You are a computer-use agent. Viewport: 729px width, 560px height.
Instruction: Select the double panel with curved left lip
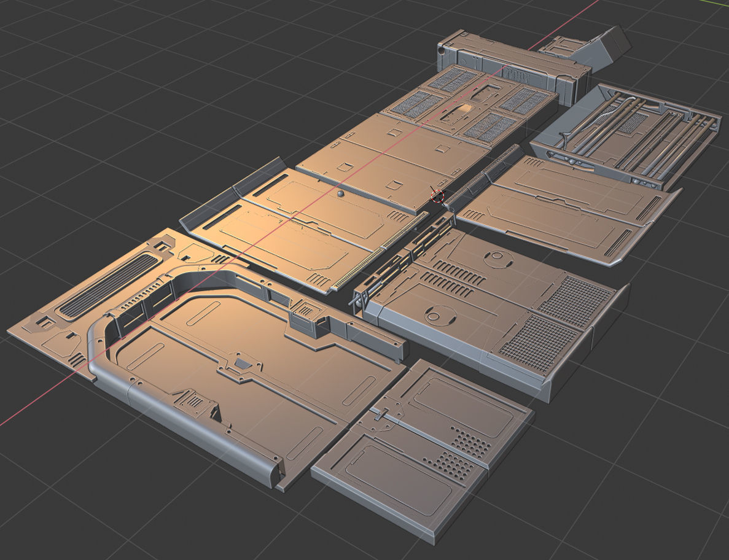[305, 225]
